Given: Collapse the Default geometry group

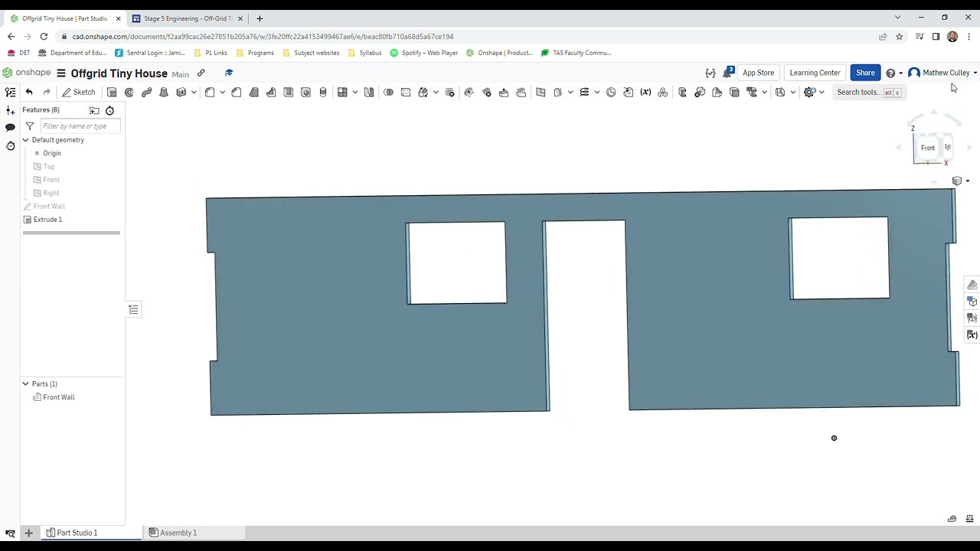Looking at the screenshot, I should [25, 140].
